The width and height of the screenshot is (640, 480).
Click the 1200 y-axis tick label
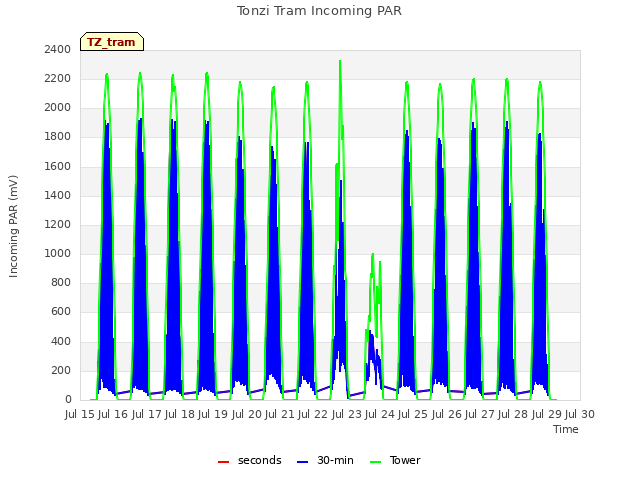(x=58, y=224)
